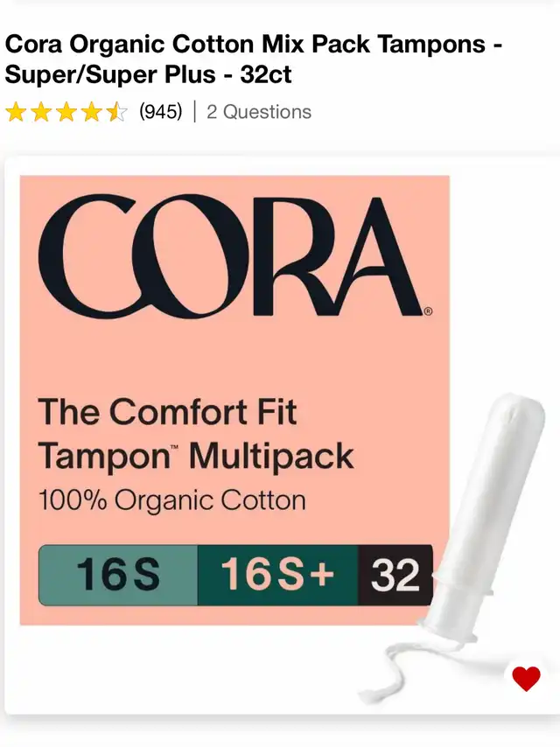Click the second gold star in rating
Viewport: 560px width, 747px height.
[41, 113]
